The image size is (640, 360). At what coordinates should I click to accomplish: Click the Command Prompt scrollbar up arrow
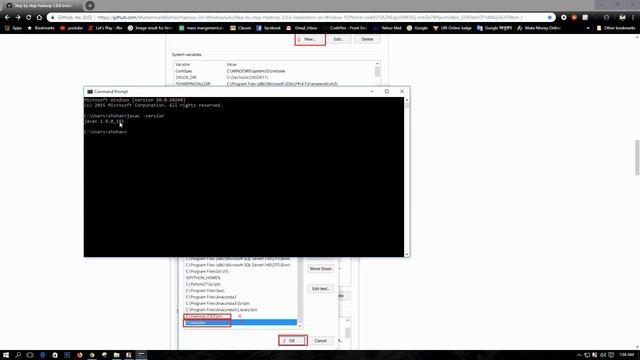(x=407, y=100)
